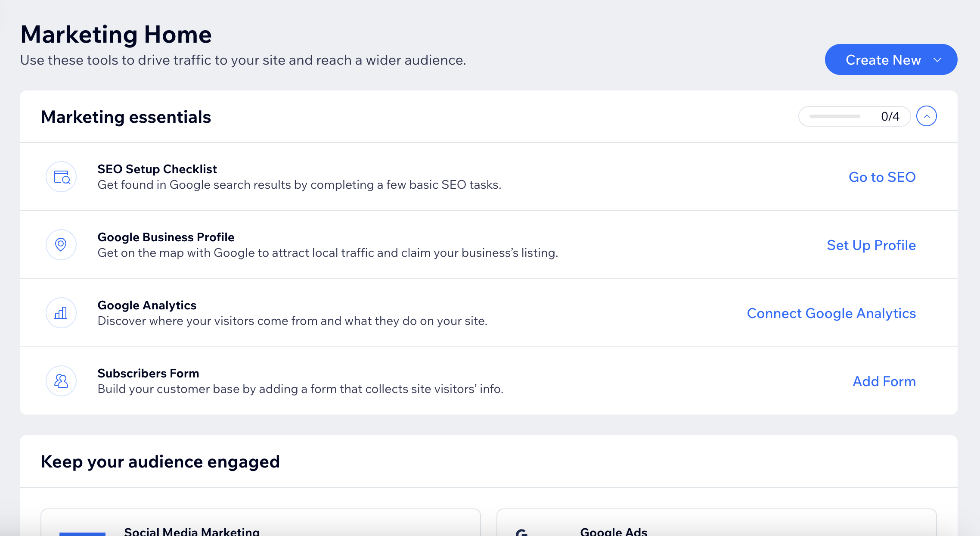The width and height of the screenshot is (980, 536).
Task: Click the Go to SEO link
Action: (x=882, y=177)
